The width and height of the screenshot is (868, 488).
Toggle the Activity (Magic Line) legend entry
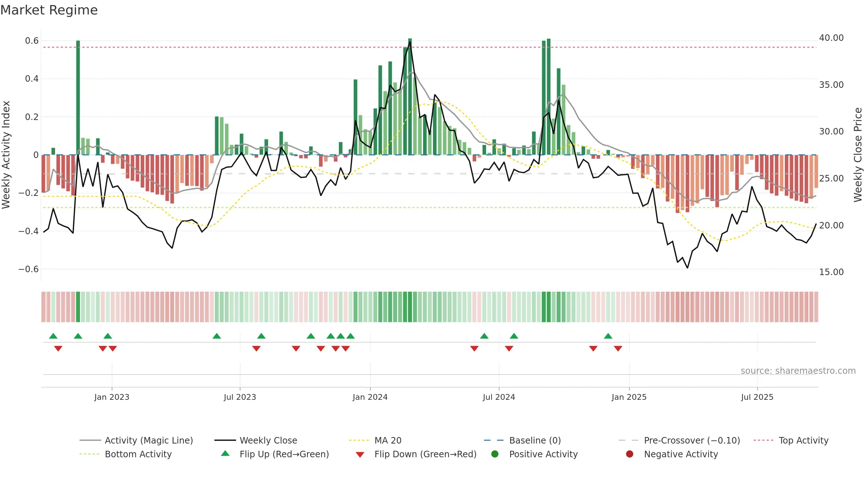tap(136, 440)
